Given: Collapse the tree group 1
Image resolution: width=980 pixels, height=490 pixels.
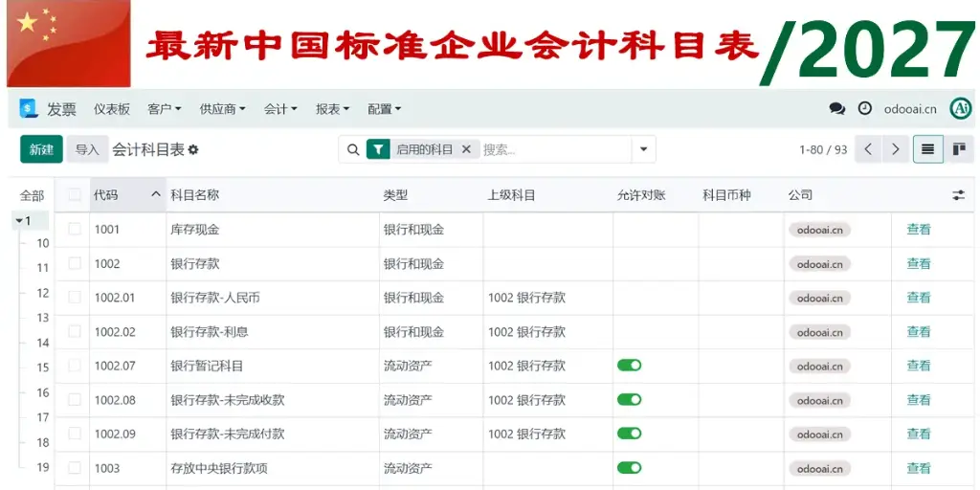Looking at the screenshot, I should coord(19,221).
